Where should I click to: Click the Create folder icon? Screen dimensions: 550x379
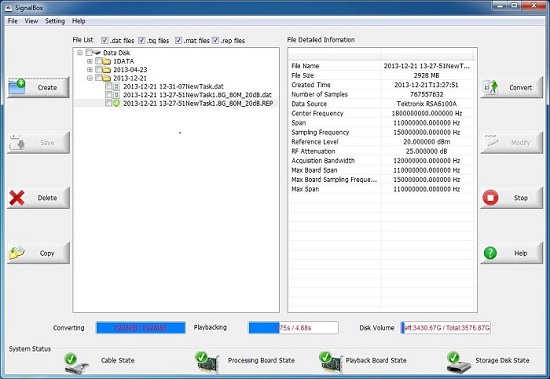[x=17, y=87]
